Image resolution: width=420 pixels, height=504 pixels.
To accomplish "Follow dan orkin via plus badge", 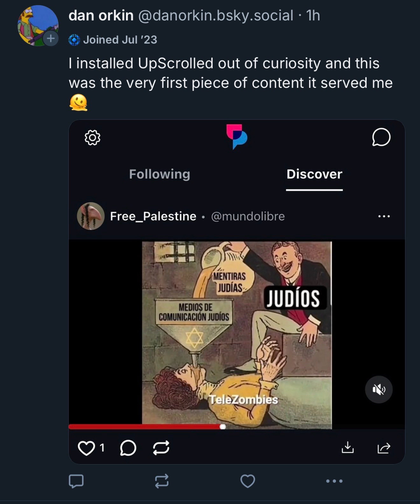I will pyautogui.click(x=51, y=39).
